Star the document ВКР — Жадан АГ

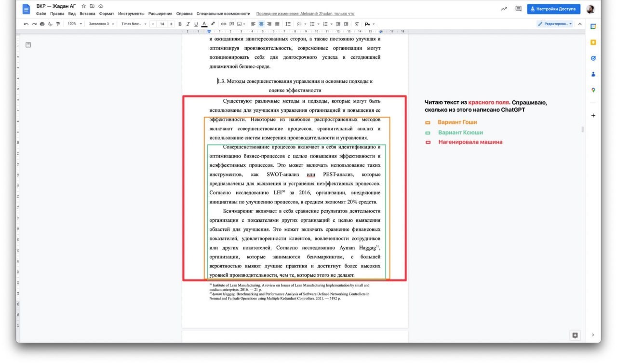84,6
